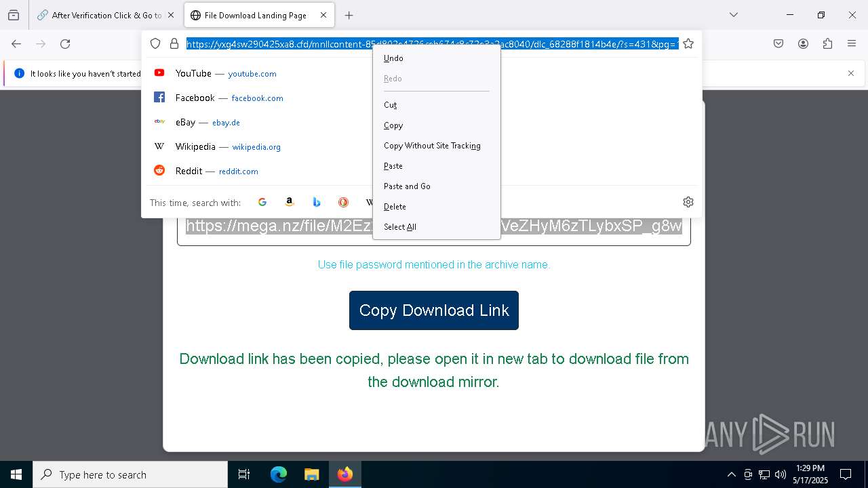Open Windows notification center
Screen dimensions: 868x488
point(846,474)
